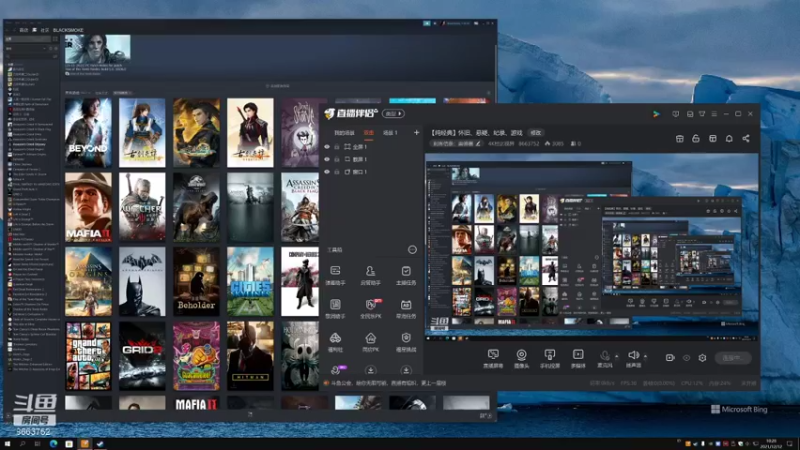The image size is (800, 450).
Task: Open Mafia II cover in Steam library
Action: (88, 207)
